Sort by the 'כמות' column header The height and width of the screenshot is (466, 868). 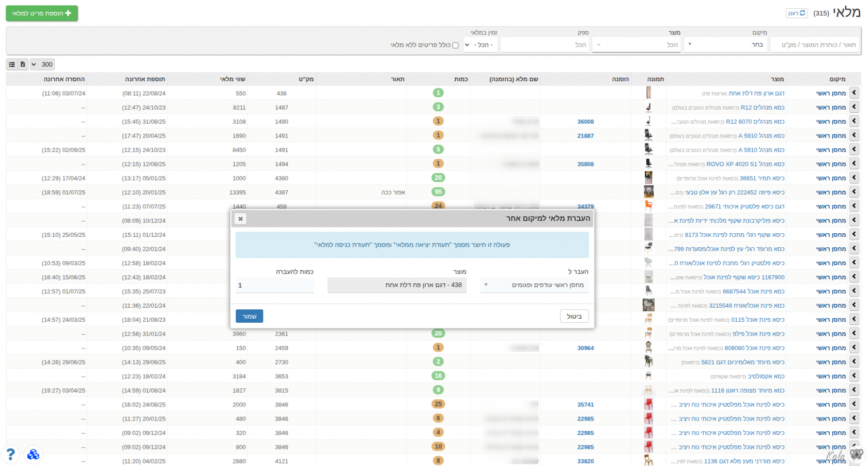(461, 79)
